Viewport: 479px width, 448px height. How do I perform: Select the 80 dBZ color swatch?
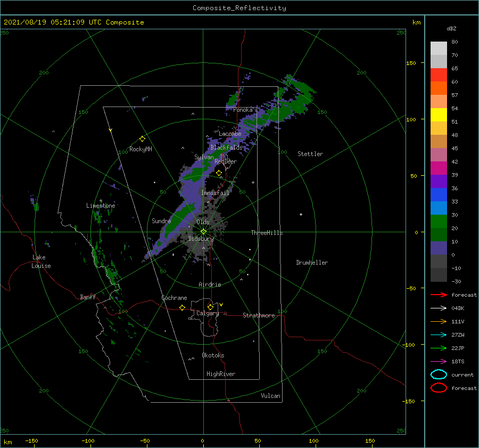pos(439,48)
